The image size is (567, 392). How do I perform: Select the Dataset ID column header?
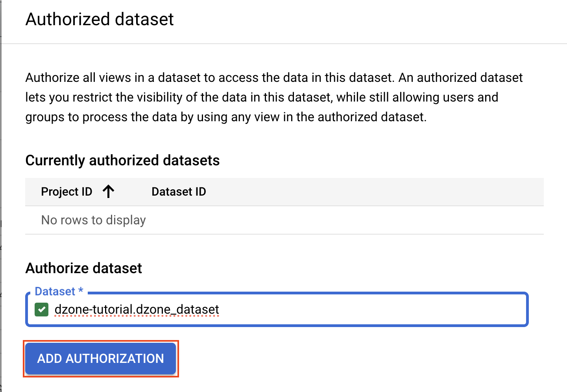click(x=178, y=192)
